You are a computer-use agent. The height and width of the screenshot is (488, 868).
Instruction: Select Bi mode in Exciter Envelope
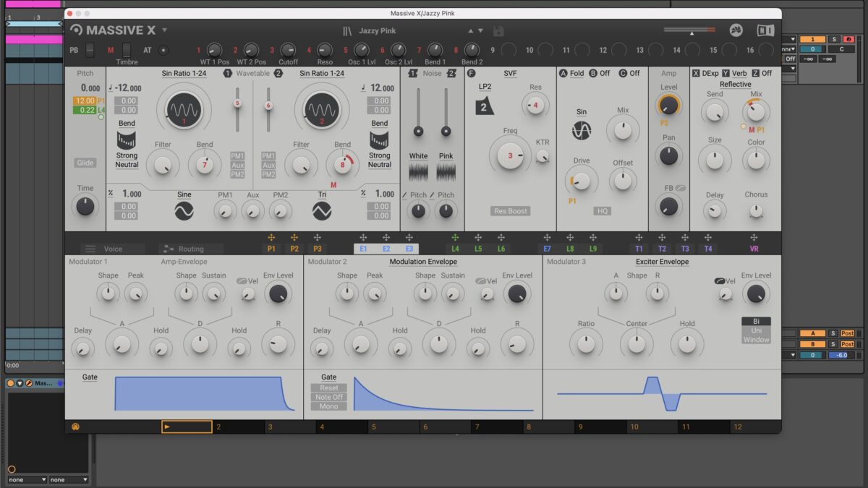point(756,322)
